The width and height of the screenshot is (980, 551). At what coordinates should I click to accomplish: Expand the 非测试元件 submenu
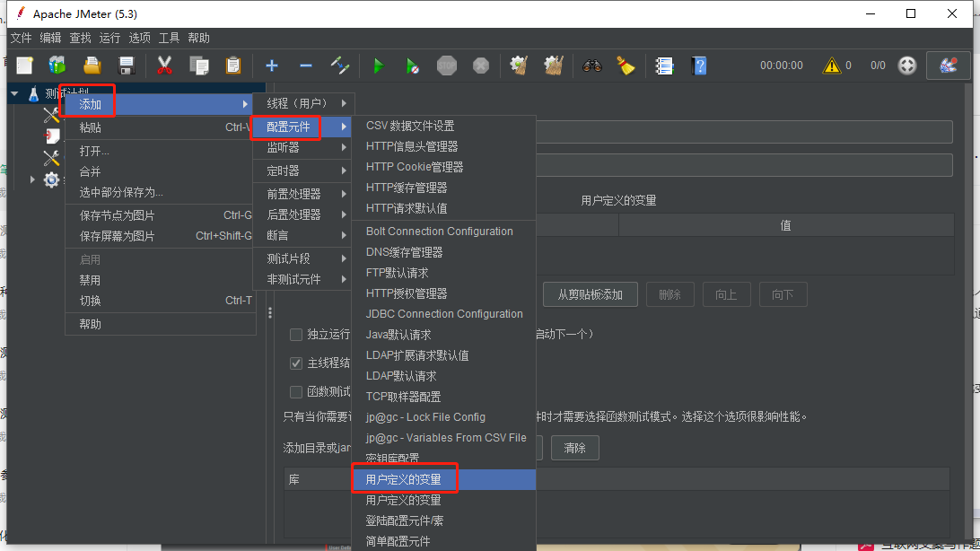pos(303,279)
